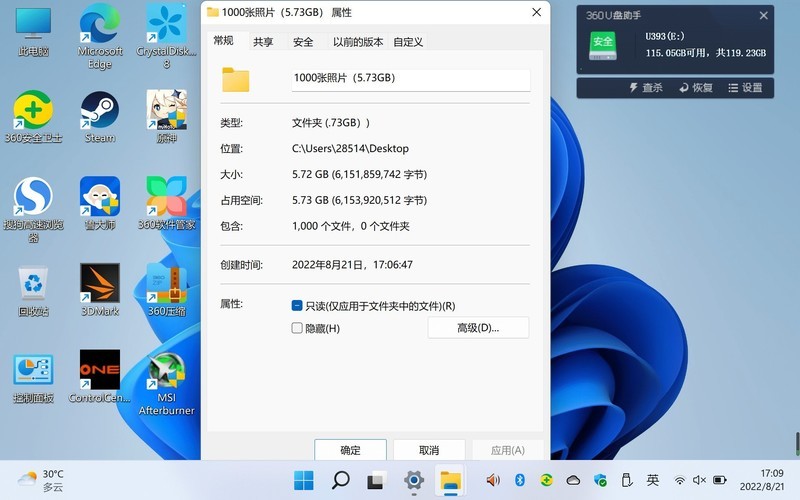Switch to the 共享 tab
800x500 pixels.
tap(263, 42)
